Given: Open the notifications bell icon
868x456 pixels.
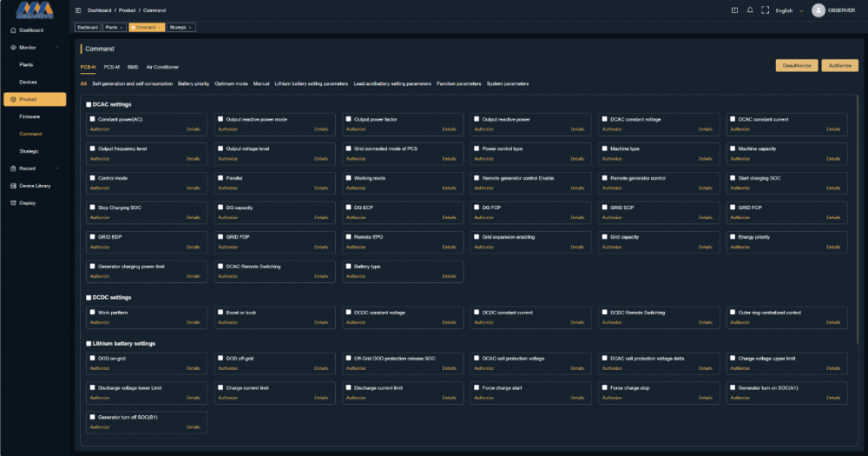Looking at the screenshot, I should point(748,10).
